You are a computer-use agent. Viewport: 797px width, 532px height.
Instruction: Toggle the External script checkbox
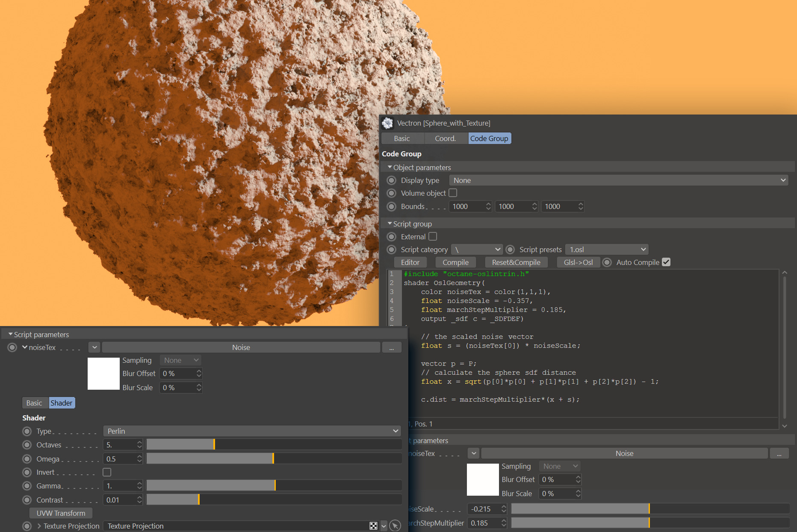pos(433,236)
